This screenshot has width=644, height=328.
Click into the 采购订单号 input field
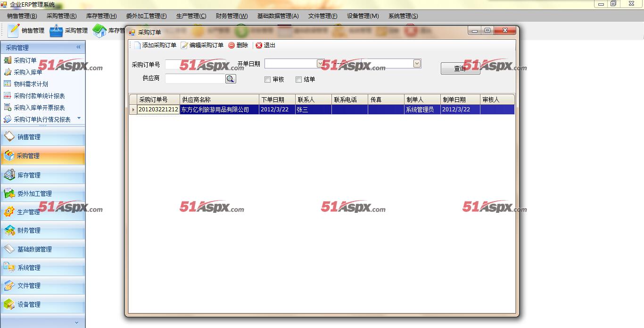(196, 64)
